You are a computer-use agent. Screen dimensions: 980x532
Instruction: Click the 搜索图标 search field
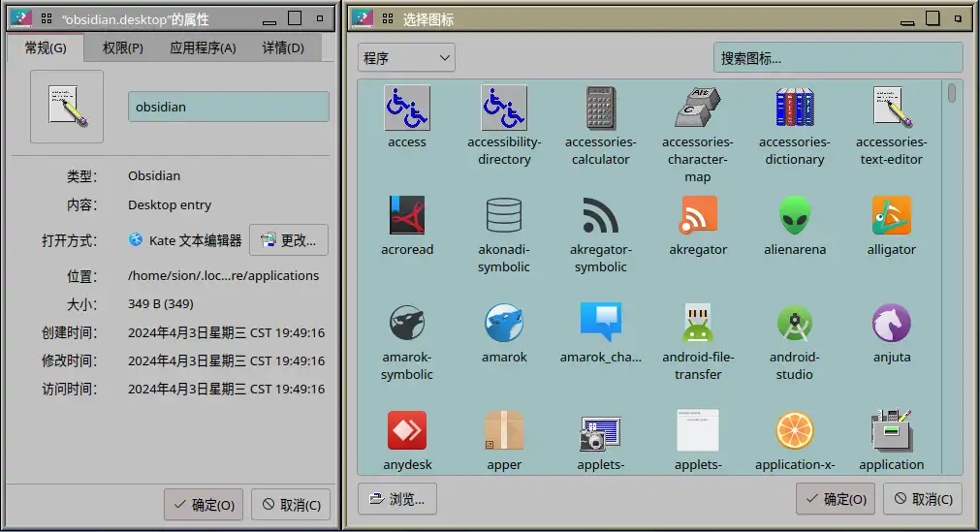click(838, 58)
